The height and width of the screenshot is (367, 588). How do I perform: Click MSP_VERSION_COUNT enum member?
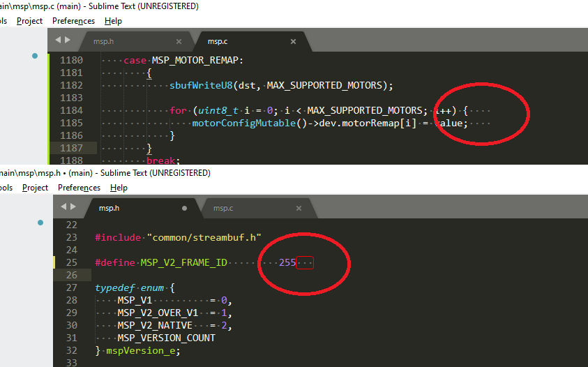[x=166, y=338]
